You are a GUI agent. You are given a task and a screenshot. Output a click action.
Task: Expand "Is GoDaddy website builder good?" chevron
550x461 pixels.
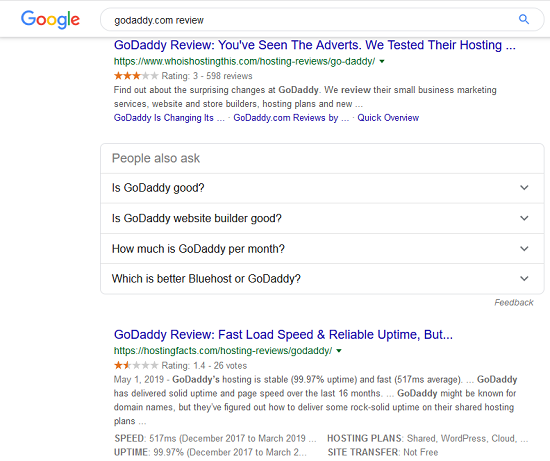click(x=524, y=218)
